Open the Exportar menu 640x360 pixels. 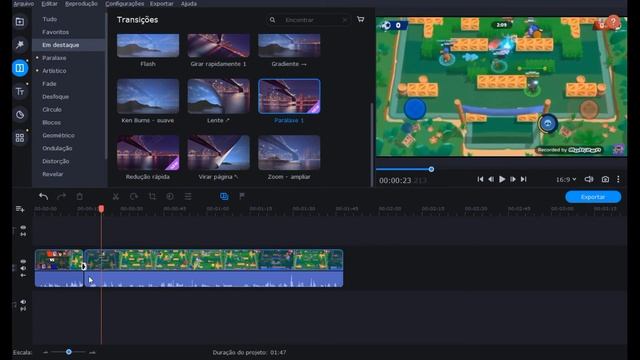click(x=162, y=4)
